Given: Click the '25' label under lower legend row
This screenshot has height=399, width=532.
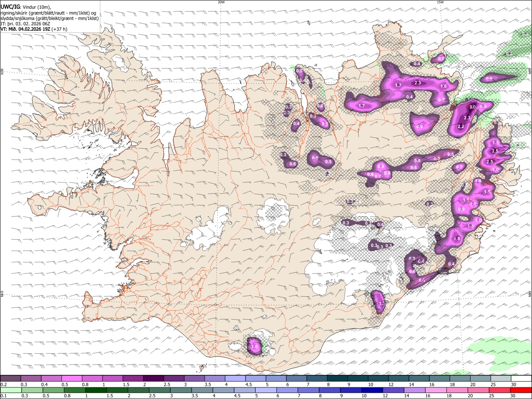Looking at the screenshot, I should pos(491,396).
